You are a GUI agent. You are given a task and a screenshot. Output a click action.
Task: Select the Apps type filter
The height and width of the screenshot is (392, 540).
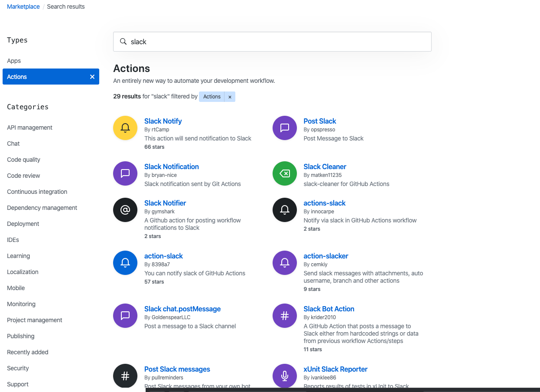click(14, 61)
